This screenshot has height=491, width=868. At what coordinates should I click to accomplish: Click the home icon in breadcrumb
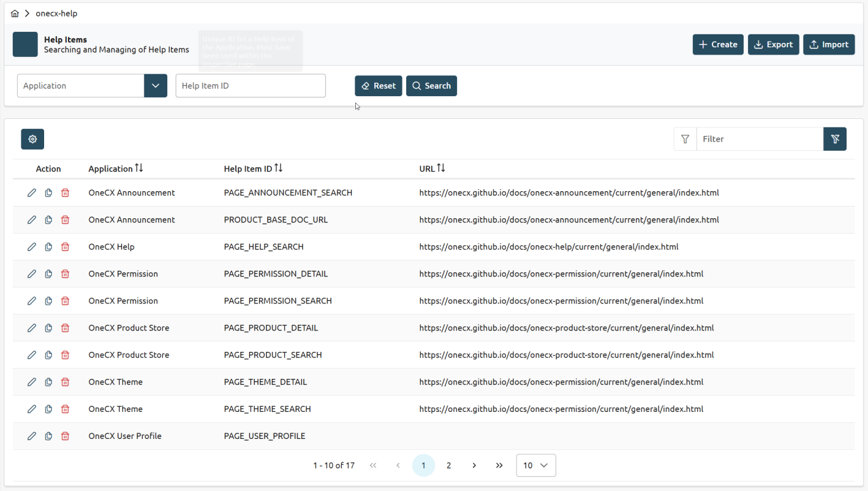15,13
